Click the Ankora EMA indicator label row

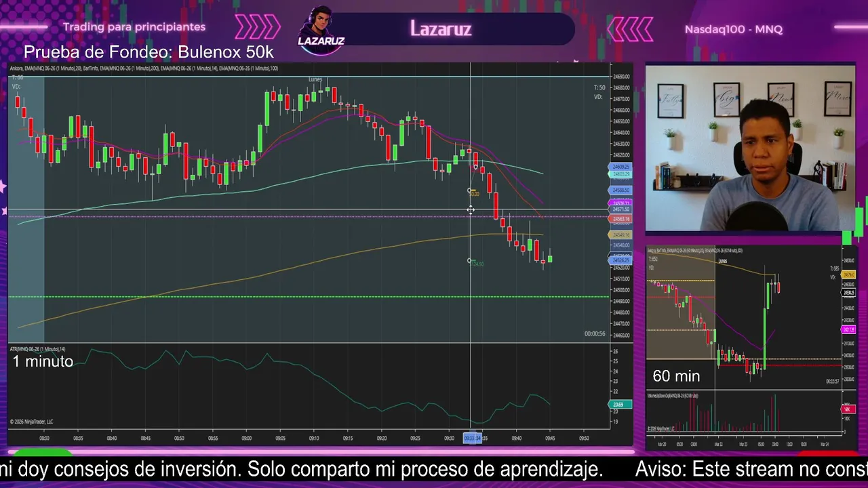[144, 68]
